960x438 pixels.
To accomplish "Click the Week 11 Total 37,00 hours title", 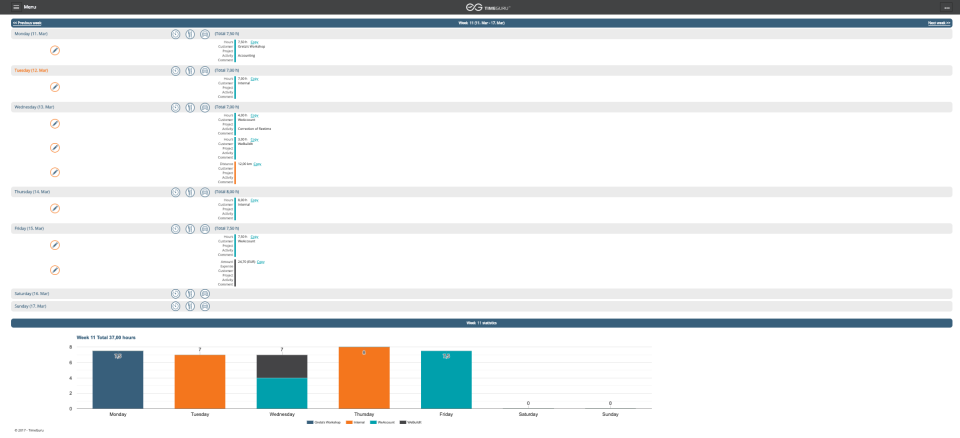I will tap(106, 338).
